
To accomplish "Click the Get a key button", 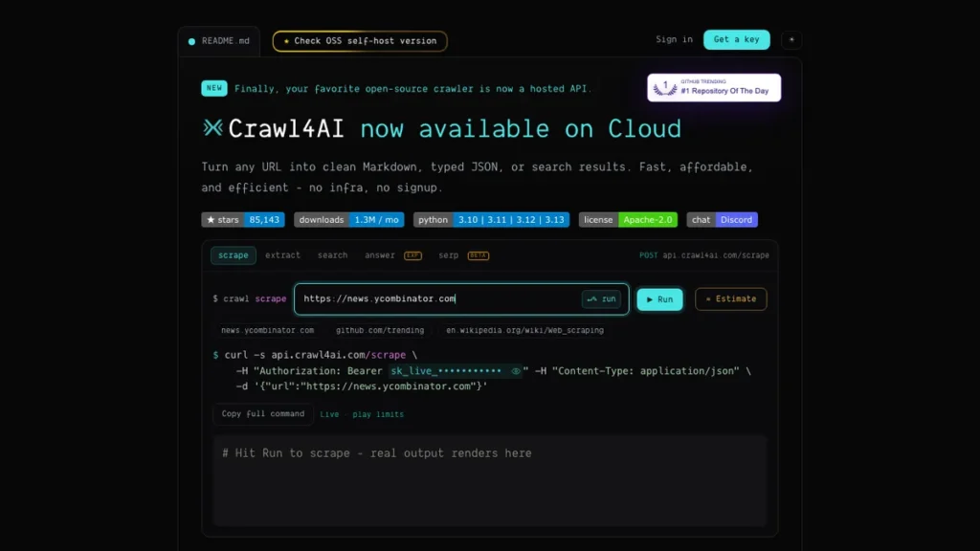I will 736,39.
